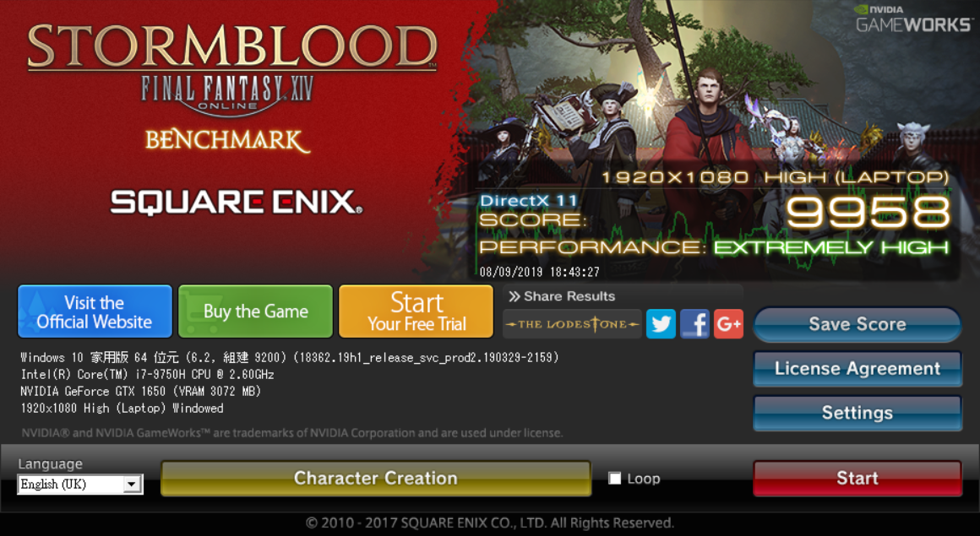The width and height of the screenshot is (980, 536).
Task: Launch Character Creation
Action: (x=376, y=479)
